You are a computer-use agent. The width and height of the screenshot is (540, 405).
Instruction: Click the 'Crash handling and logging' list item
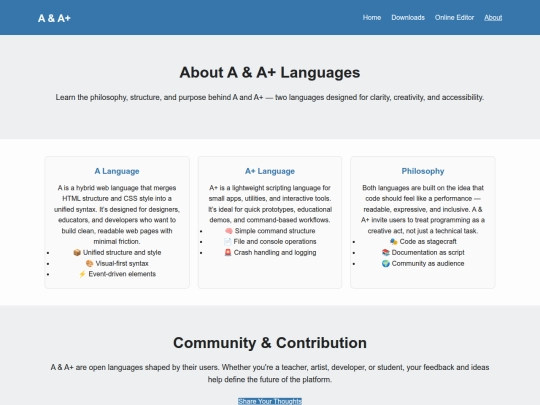pyautogui.click(x=270, y=252)
